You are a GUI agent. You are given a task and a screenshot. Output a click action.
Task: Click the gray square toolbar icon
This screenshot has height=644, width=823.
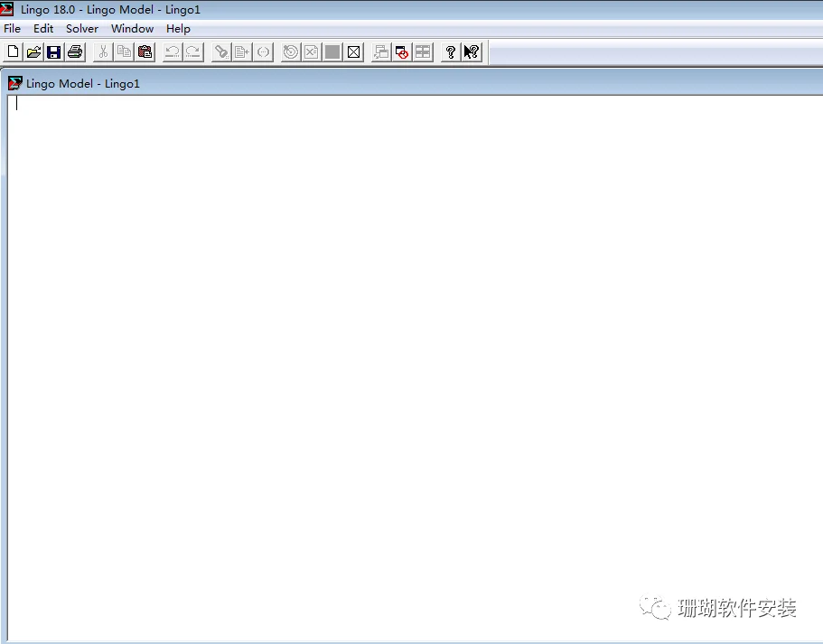click(x=332, y=52)
